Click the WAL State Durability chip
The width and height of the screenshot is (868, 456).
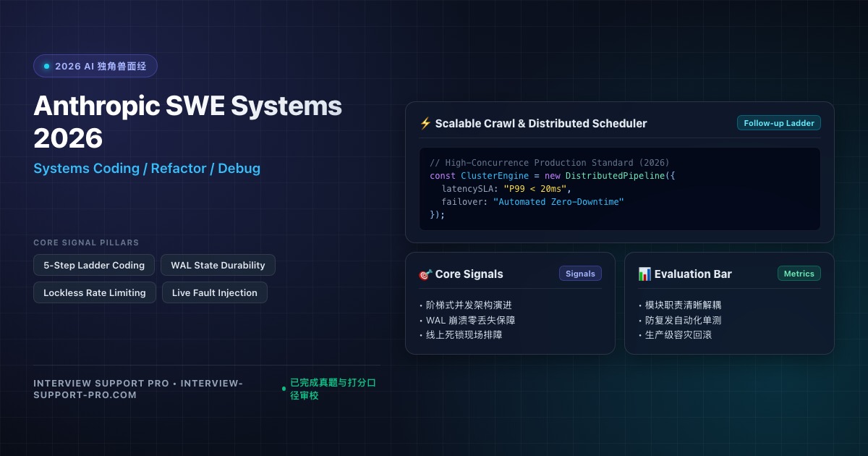(x=218, y=265)
